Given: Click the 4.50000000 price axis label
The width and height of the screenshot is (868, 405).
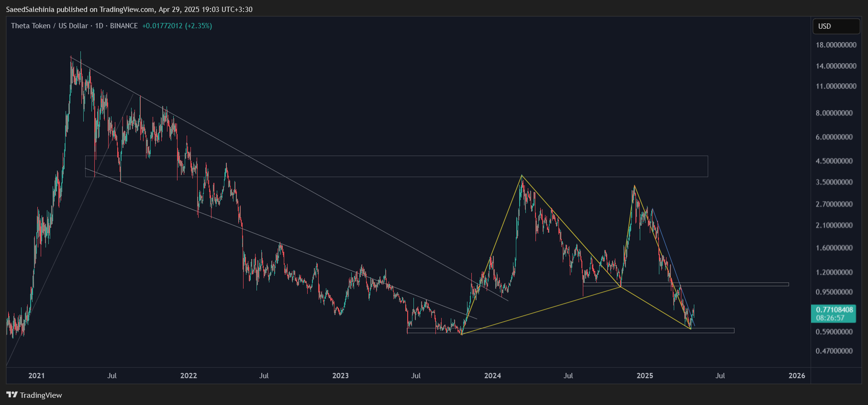Looking at the screenshot, I should (834, 161).
